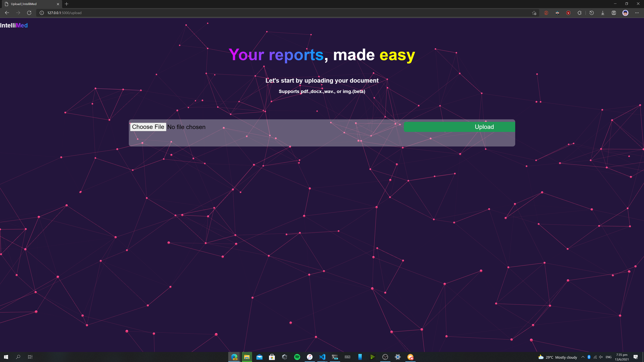Viewport: 644px width, 362px height.
Task: View site information icon in address bar
Action: [x=42, y=13]
